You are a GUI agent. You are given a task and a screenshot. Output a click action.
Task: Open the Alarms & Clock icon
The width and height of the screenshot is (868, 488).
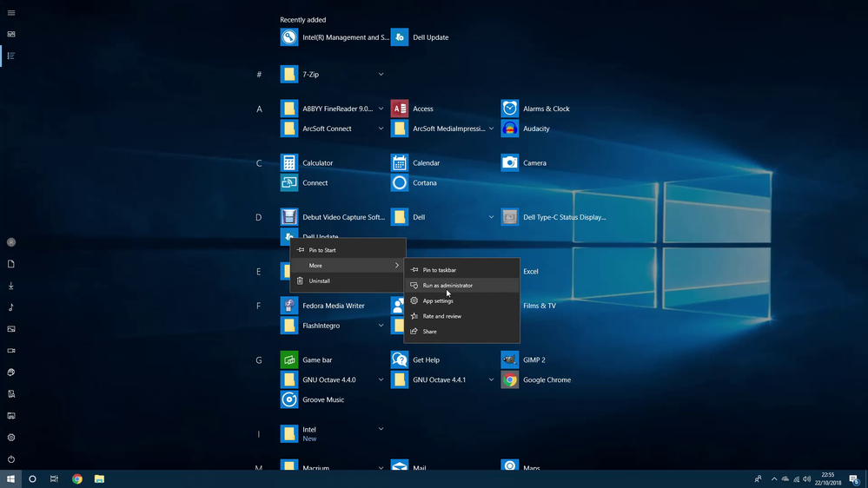(509, 109)
